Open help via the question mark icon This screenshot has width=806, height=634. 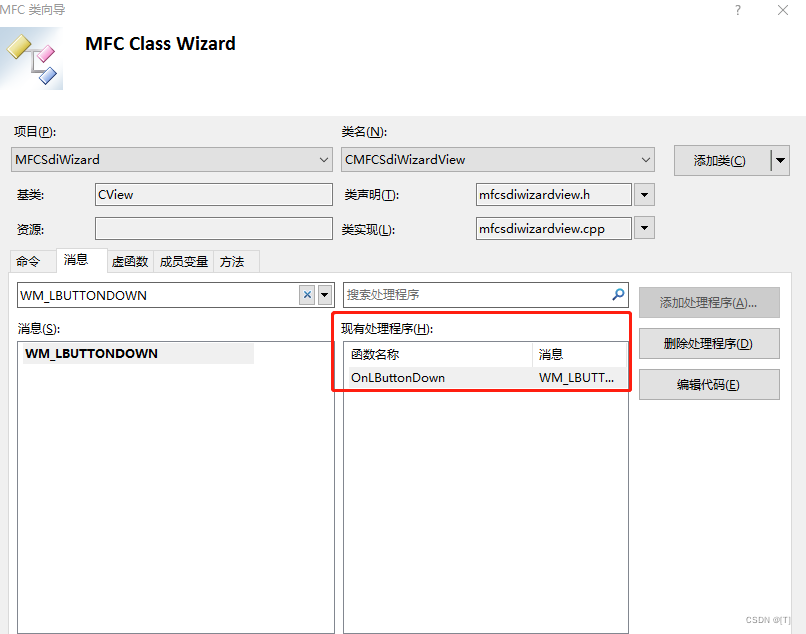737,11
